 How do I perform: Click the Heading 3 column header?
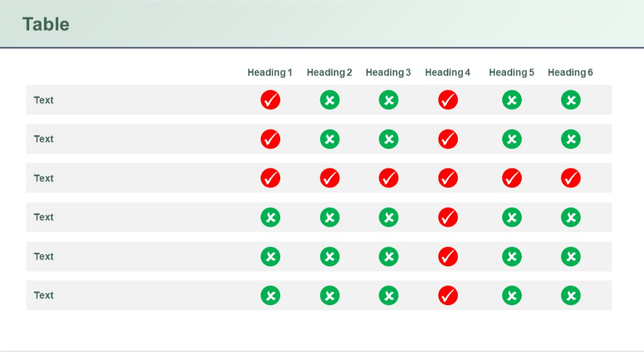coord(388,72)
